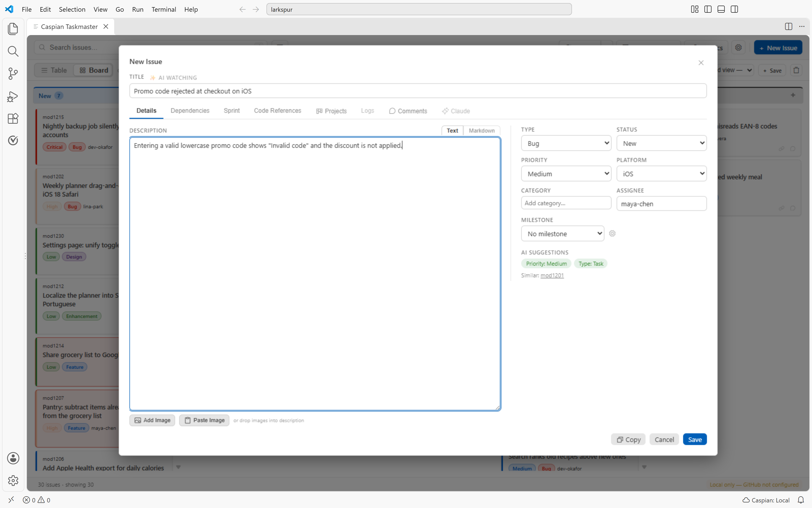Switch to the Dependencies tab
Image resolution: width=812 pixels, height=508 pixels.
190,111
